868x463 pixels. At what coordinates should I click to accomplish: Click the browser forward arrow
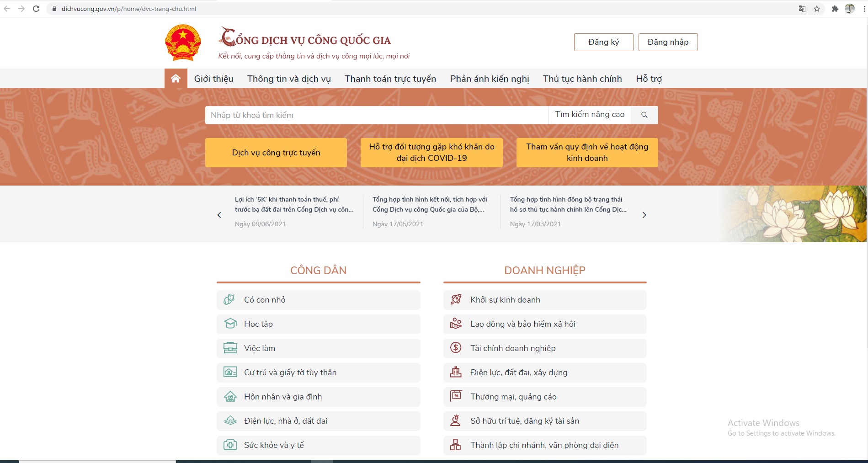(x=21, y=9)
